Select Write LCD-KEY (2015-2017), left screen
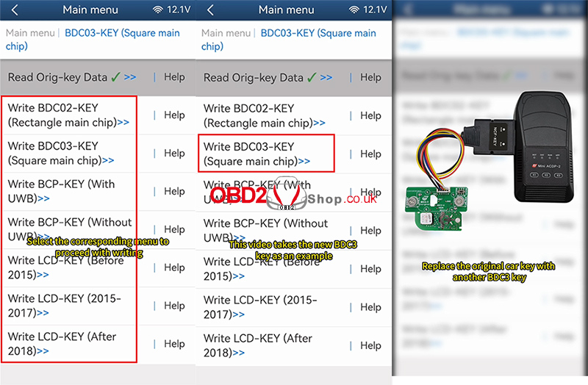 click(65, 306)
